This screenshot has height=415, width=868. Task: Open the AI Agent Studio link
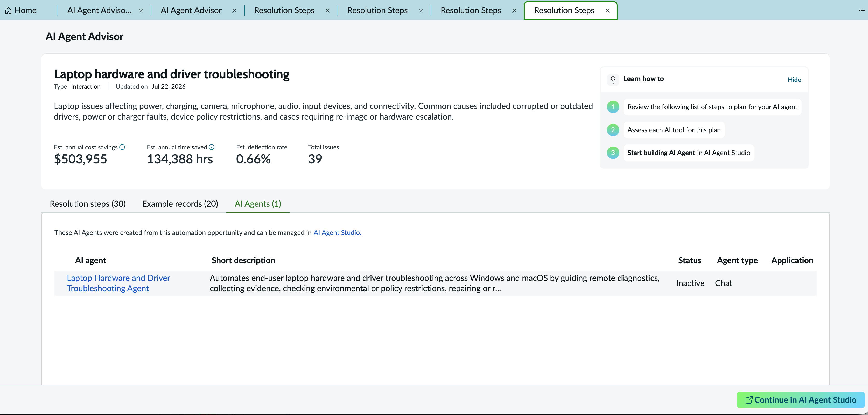tap(337, 232)
